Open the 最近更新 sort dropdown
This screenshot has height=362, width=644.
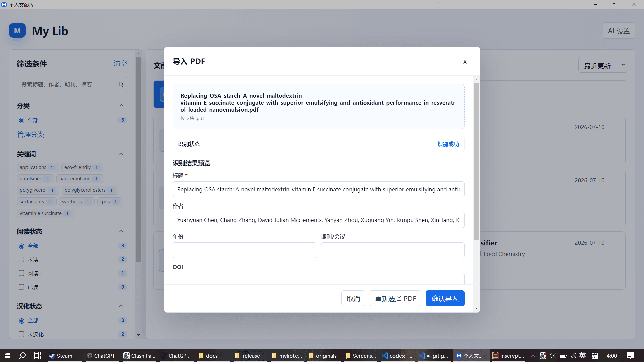tap(602, 65)
